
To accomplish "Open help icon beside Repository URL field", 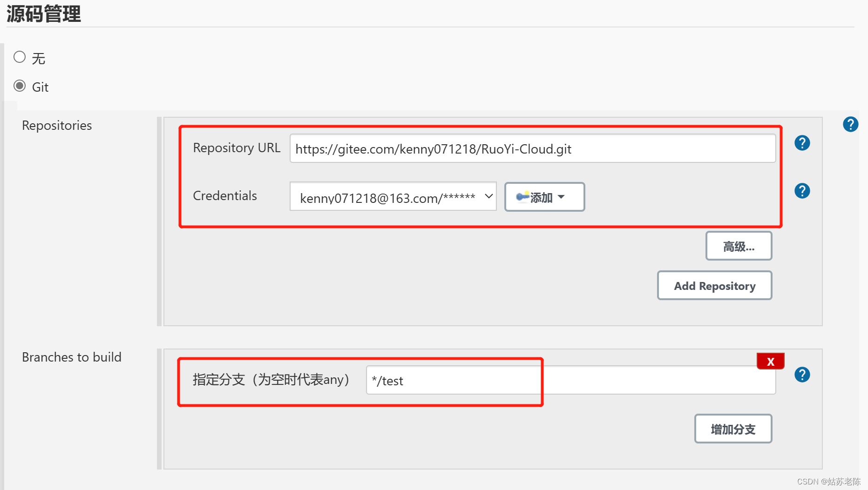I will (x=802, y=143).
